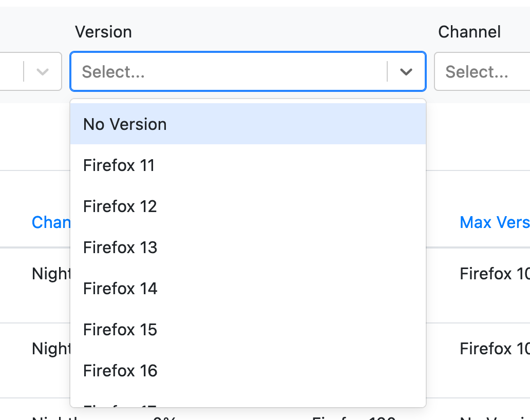Click the Channel field label
The image size is (530, 420).
469,32
